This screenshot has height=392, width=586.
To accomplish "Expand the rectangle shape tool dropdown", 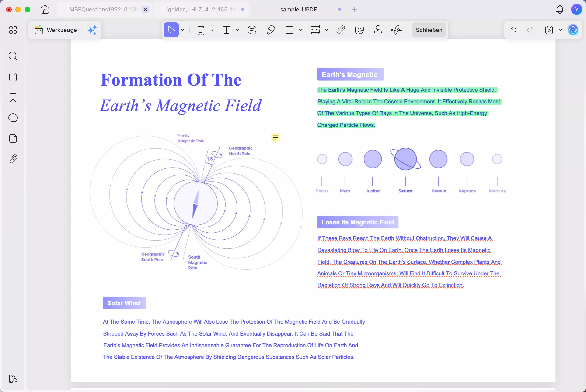I will point(301,30).
